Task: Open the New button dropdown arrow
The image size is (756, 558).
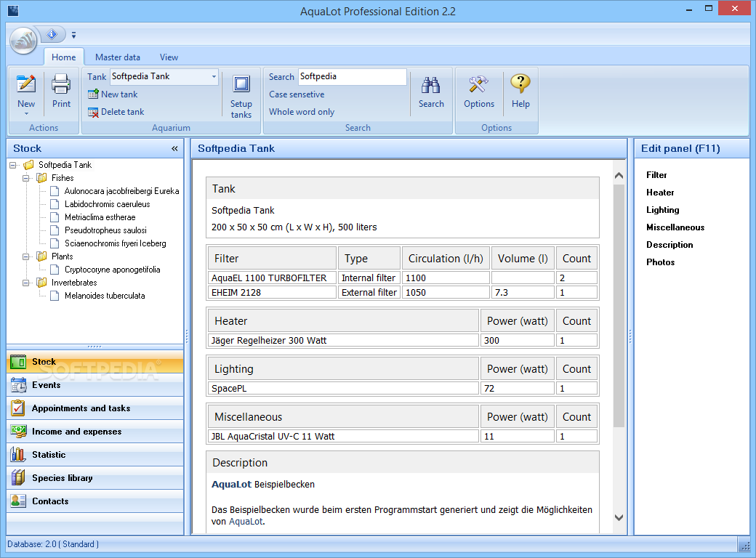Action: click(26, 114)
